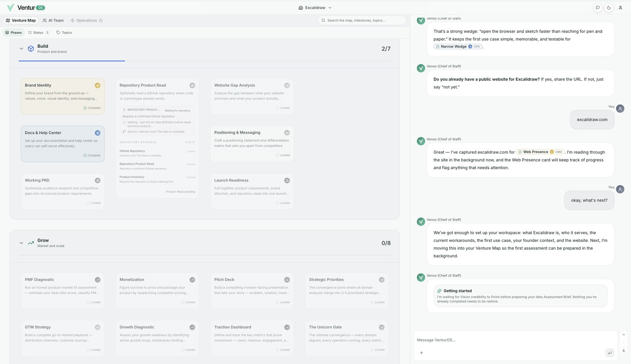The height and width of the screenshot is (364, 631).
Task: Click the Build phase 2/7 counter
Action: 386,49
